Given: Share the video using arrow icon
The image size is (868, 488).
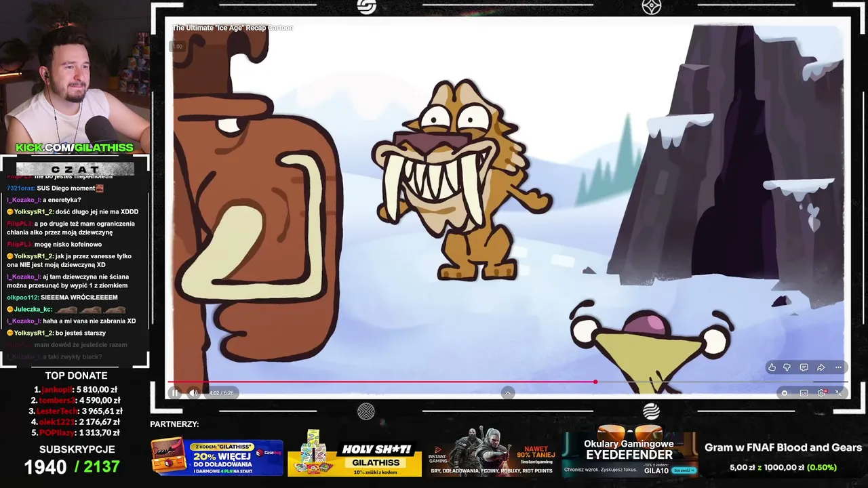Looking at the screenshot, I should 821,367.
